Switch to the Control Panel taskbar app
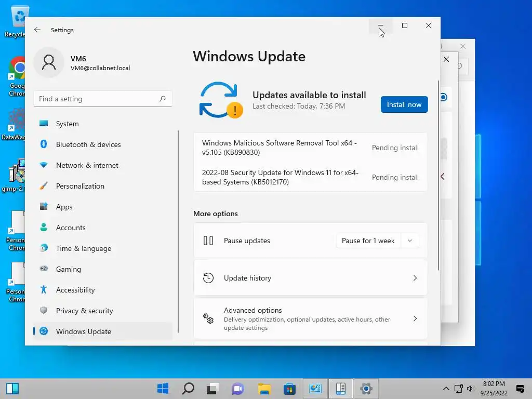This screenshot has height=399, width=532. coord(315,389)
